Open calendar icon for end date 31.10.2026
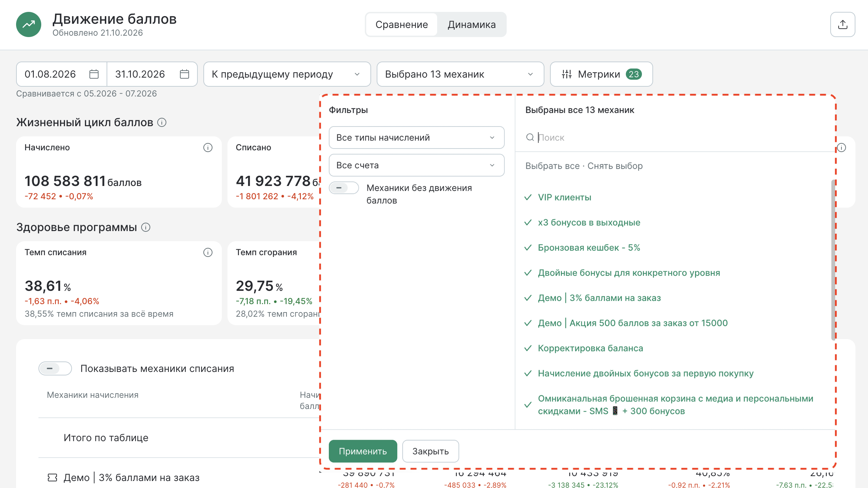 [185, 74]
